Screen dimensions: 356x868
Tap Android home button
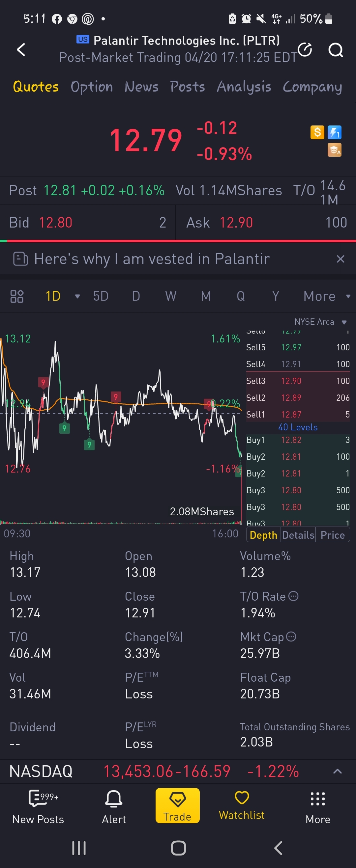pyautogui.click(x=178, y=848)
